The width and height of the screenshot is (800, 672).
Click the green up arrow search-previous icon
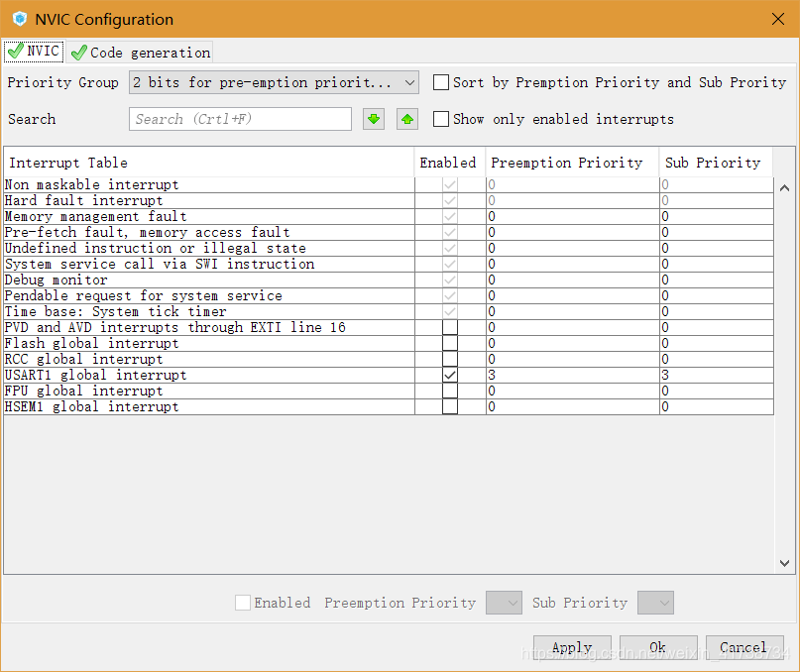[407, 119]
